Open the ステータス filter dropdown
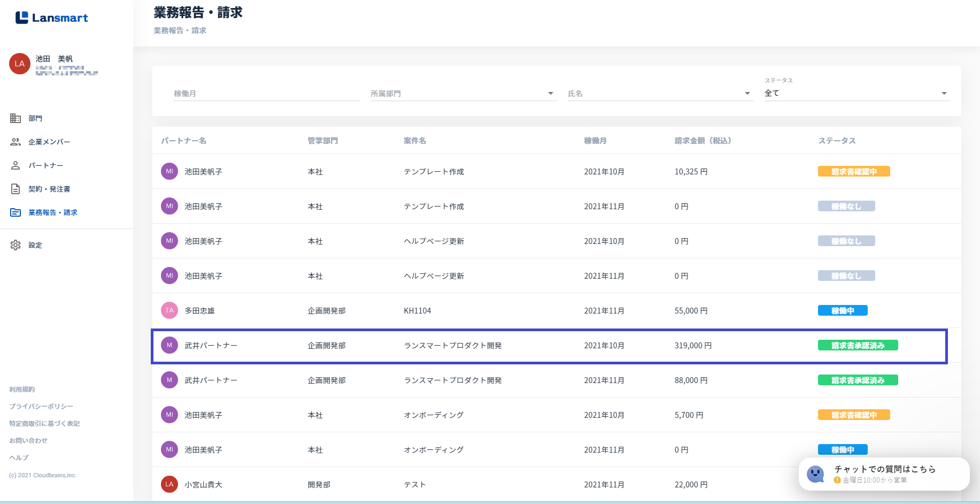Image resolution: width=980 pixels, height=504 pixels. (944, 94)
